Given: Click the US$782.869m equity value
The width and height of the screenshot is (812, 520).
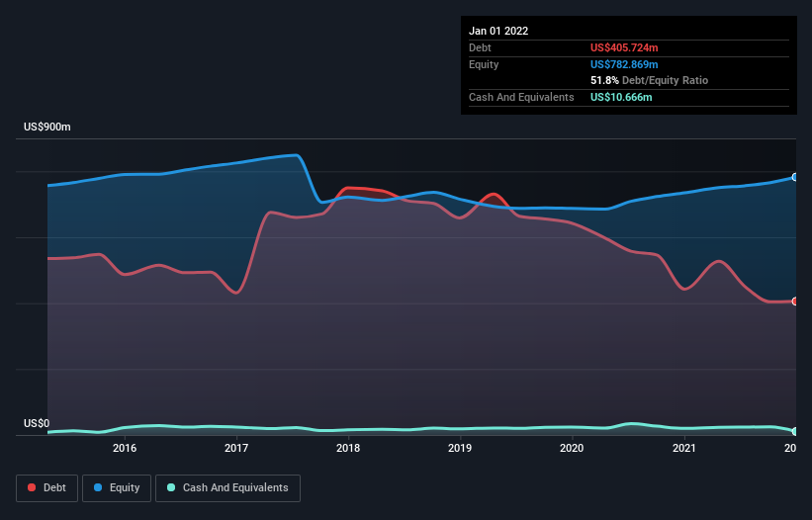Looking at the screenshot, I should coord(624,64).
